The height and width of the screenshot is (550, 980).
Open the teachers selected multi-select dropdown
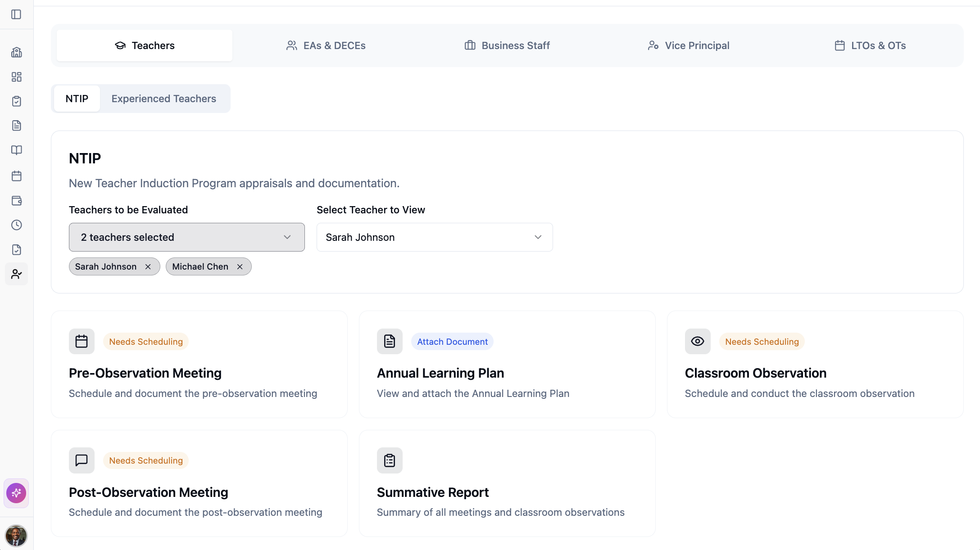(186, 237)
